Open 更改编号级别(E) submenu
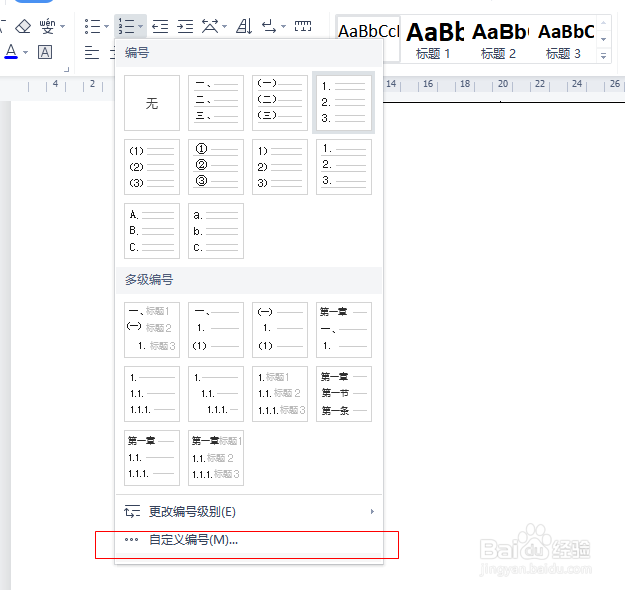 pos(249,511)
